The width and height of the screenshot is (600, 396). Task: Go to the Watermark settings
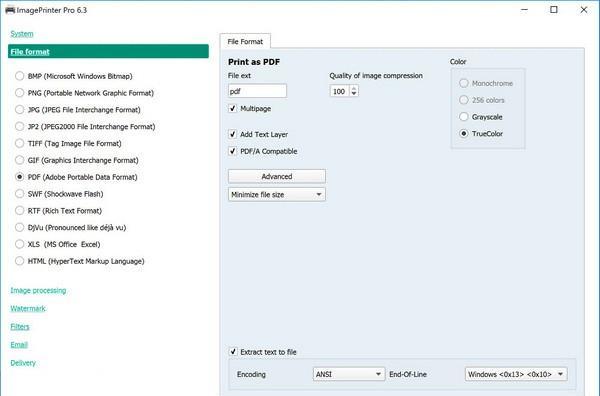coord(28,308)
